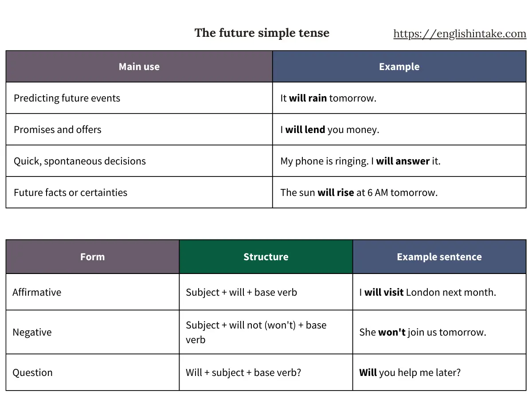Image resolution: width=532 pixels, height=399 pixels.
Task: Select the 'Quick, spontaneous decisions' cell
Action: 80,161
